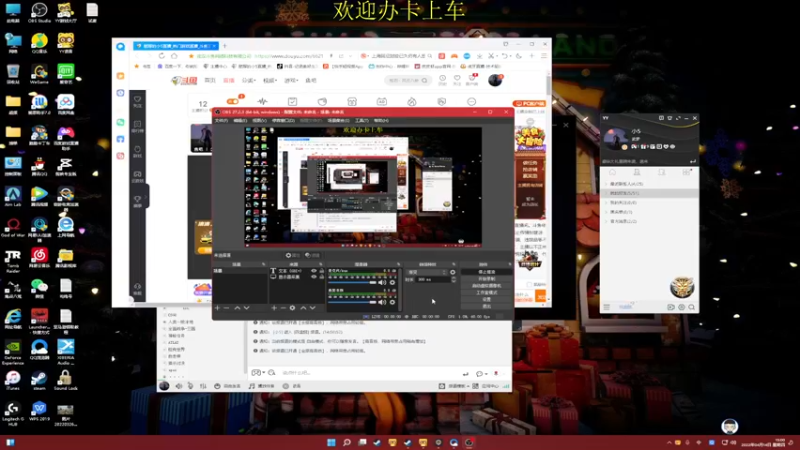The image size is (800, 450).
Task: Click the Douyu user avatar
Action: (x=495, y=80)
